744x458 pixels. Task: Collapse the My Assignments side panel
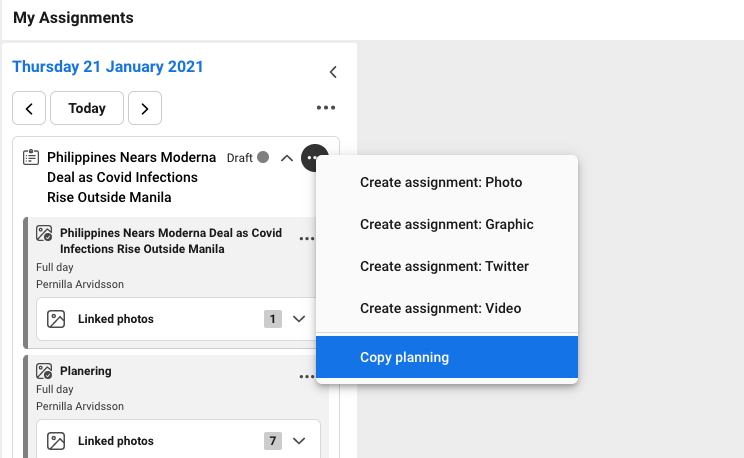(x=333, y=72)
